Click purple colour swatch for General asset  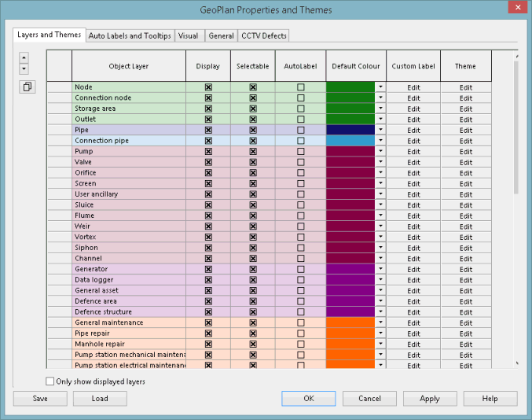pos(350,290)
